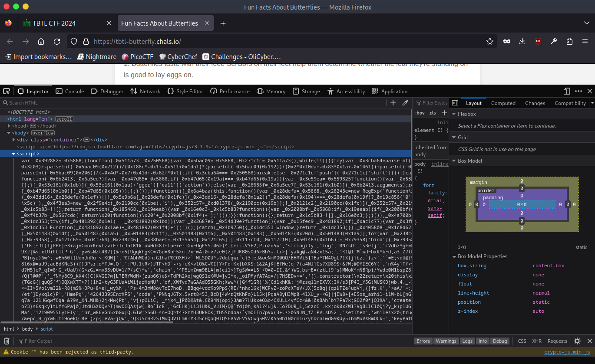Toggle the Logs filter
This screenshot has height=364, width=595.
(x=467, y=341)
